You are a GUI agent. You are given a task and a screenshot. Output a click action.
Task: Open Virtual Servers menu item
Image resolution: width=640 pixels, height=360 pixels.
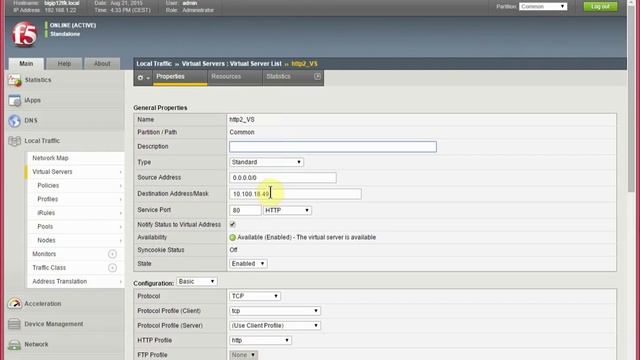point(52,172)
